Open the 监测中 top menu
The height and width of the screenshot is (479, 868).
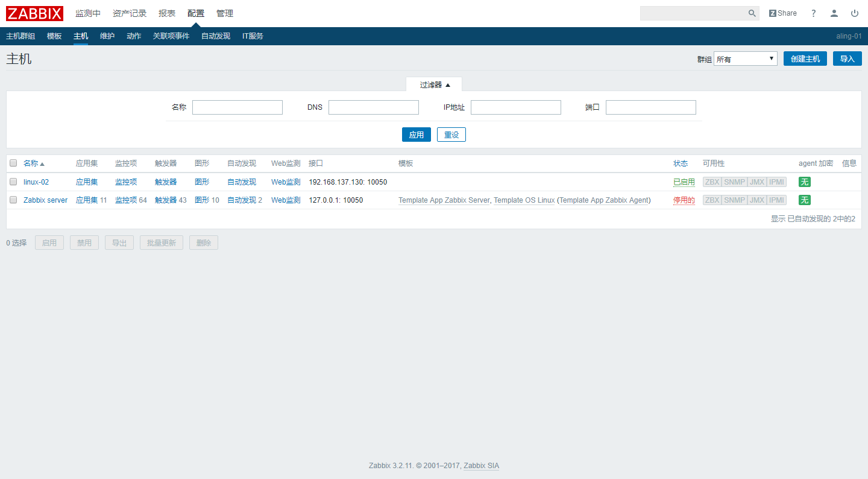coord(88,13)
